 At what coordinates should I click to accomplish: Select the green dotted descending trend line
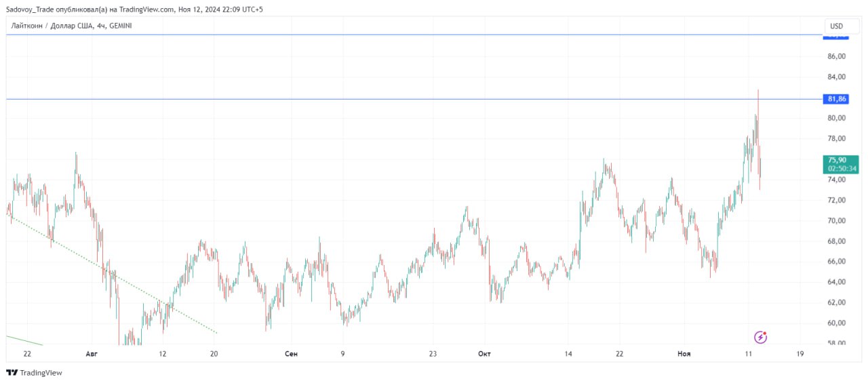pyautogui.click(x=112, y=274)
